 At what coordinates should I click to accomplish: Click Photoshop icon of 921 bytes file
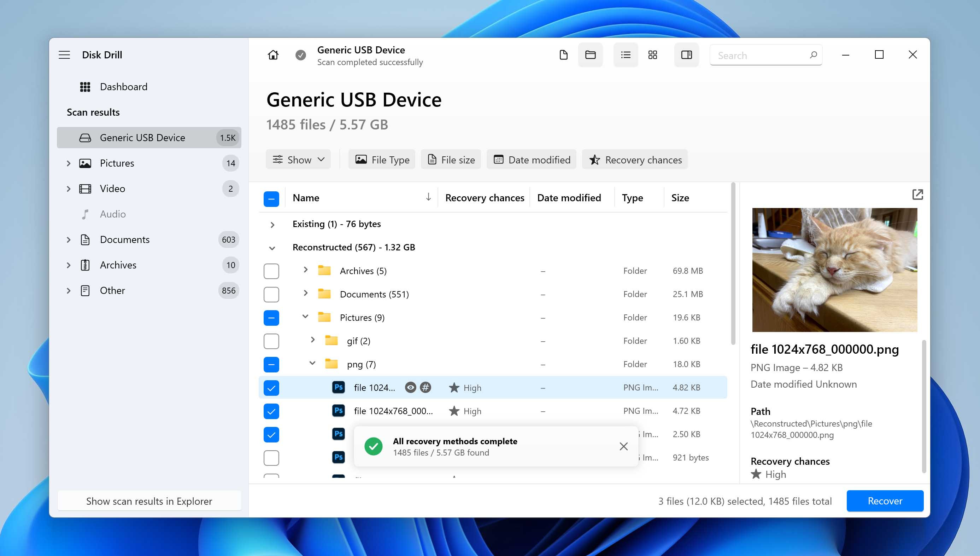coord(338,457)
